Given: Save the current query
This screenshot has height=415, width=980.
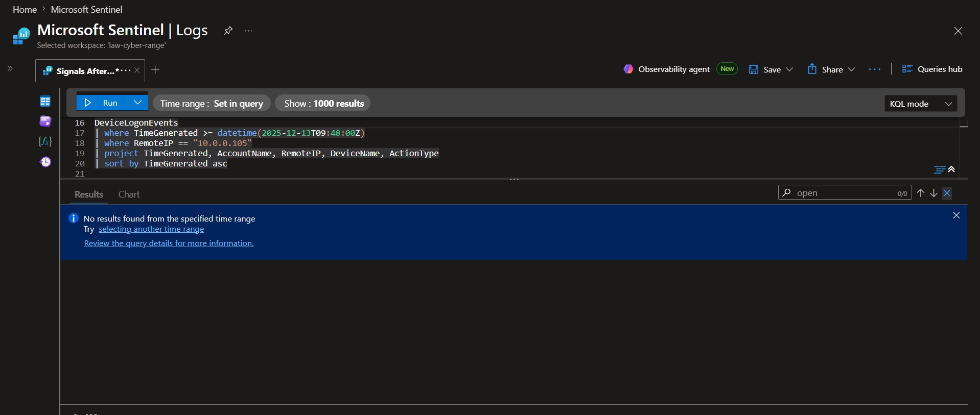Looking at the screenshot, I should pos(765,69).
